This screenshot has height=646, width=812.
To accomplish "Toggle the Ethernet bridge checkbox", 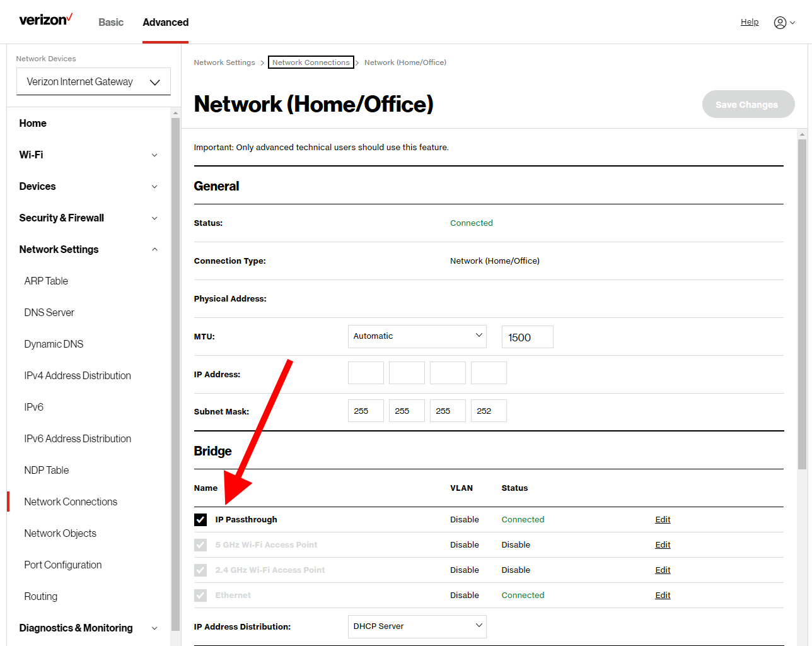I will (200, 596).
